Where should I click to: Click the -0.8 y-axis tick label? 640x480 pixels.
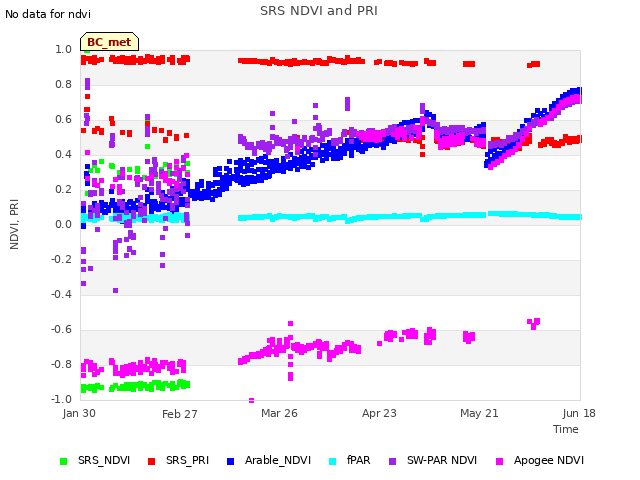point(62,364)
